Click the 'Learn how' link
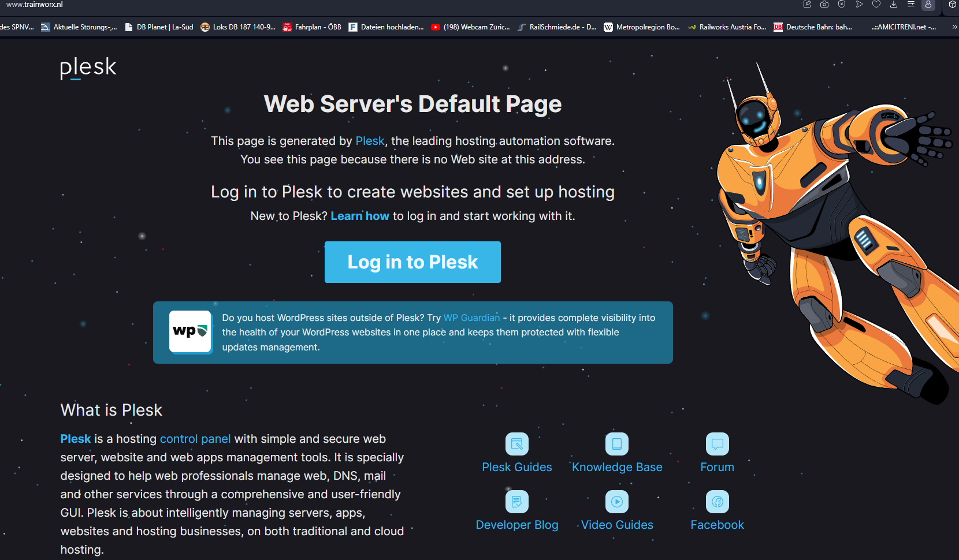 point(360,216)
